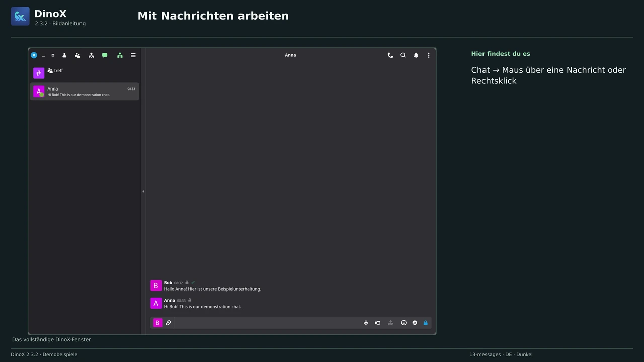Collapse the sidebar with the divider arrow

pyautogui.click(x=143, y=191)
